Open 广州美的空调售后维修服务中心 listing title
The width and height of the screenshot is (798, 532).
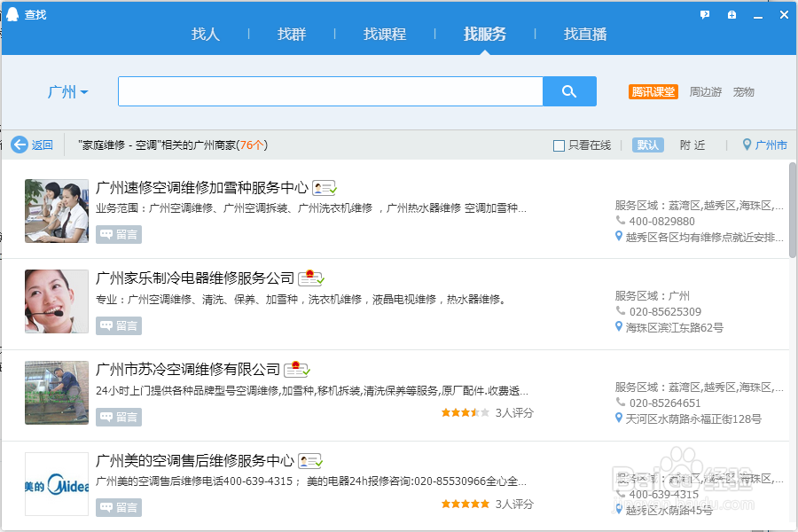pos(195,461)
